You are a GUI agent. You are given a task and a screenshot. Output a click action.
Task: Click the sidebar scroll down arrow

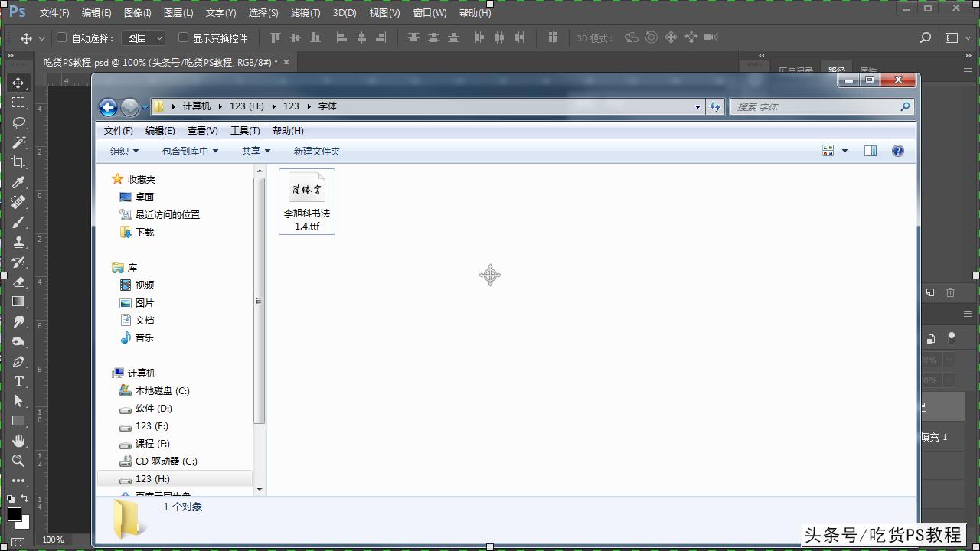(x=260, y=489)
